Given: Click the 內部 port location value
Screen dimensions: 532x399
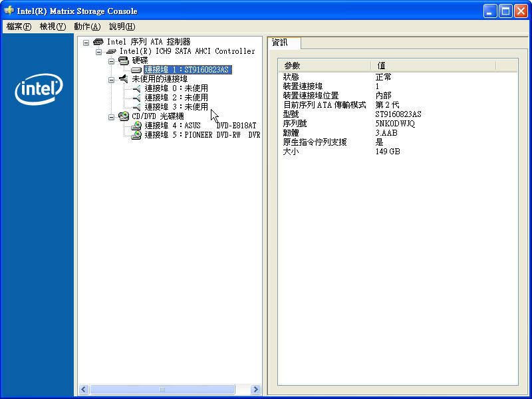Looking at the screenshot, I should (384, 96).
